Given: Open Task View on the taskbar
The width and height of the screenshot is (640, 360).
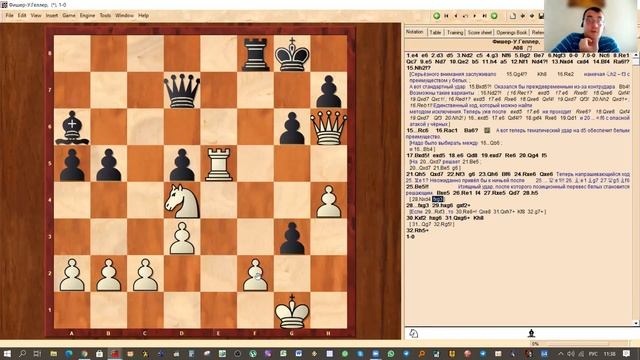Looking at the screenshot, I should 37,353.
